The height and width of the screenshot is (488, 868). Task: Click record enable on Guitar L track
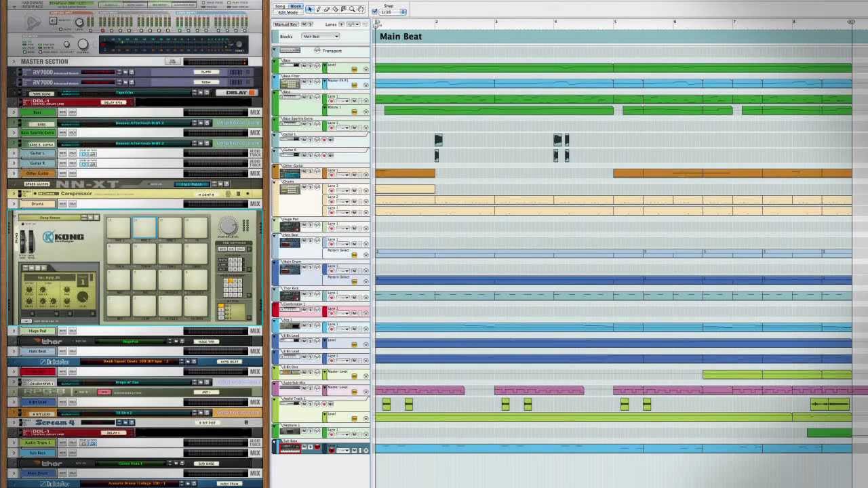324,139
